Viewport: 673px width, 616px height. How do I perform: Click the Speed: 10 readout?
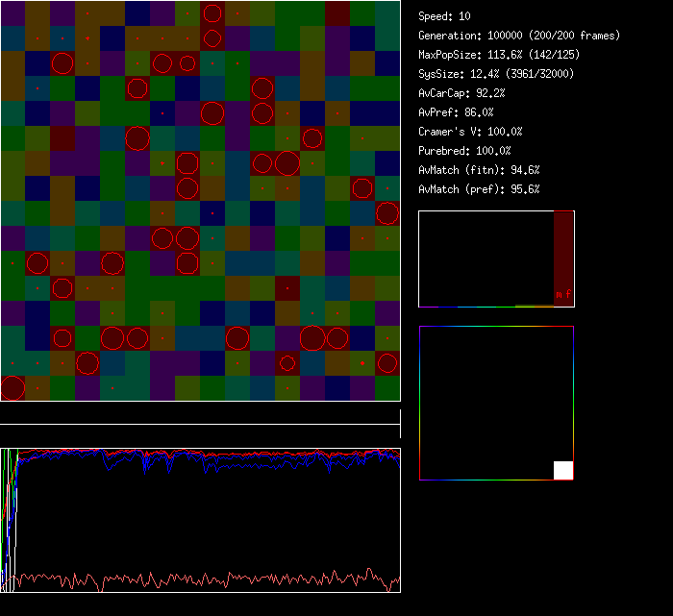coord(445,16)
